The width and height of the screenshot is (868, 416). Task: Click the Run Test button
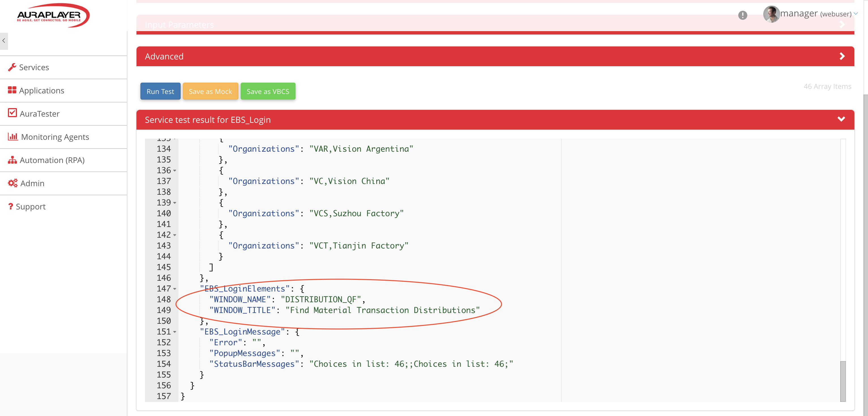(x=161, y=91)
